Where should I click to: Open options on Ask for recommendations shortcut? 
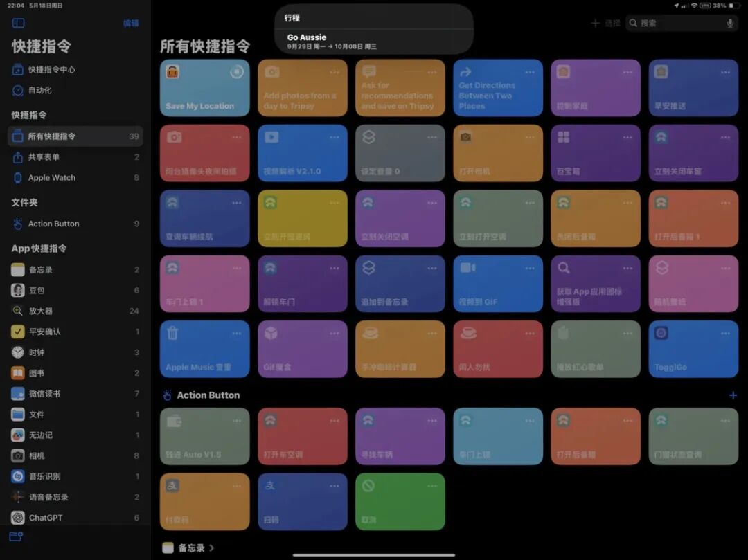(x=432, y=73)
